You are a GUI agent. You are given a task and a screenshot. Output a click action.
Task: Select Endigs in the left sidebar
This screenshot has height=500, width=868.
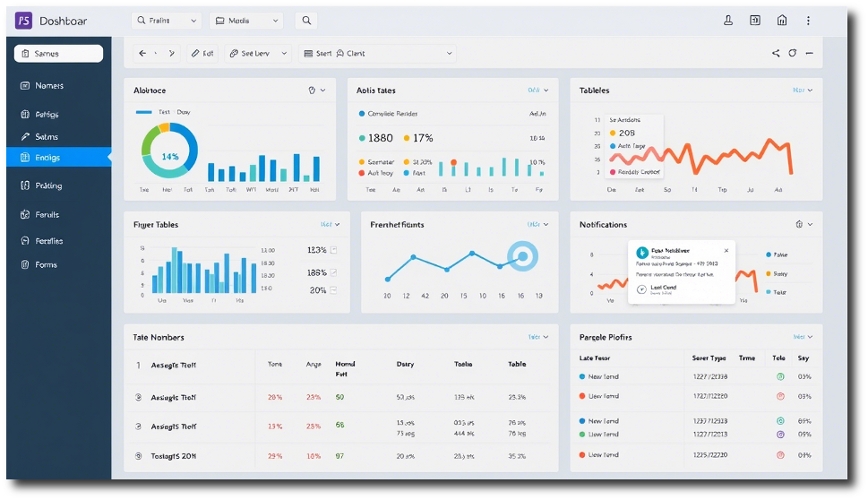tap(58, 158)
